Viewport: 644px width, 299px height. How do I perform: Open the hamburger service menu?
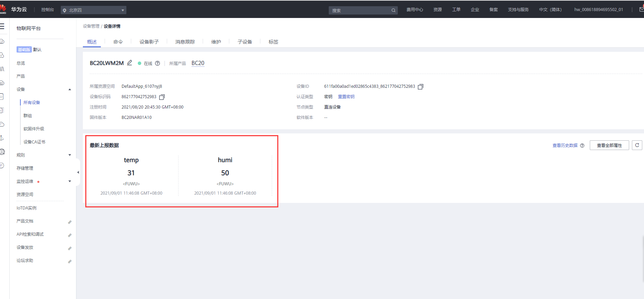[x=2, y=26]
